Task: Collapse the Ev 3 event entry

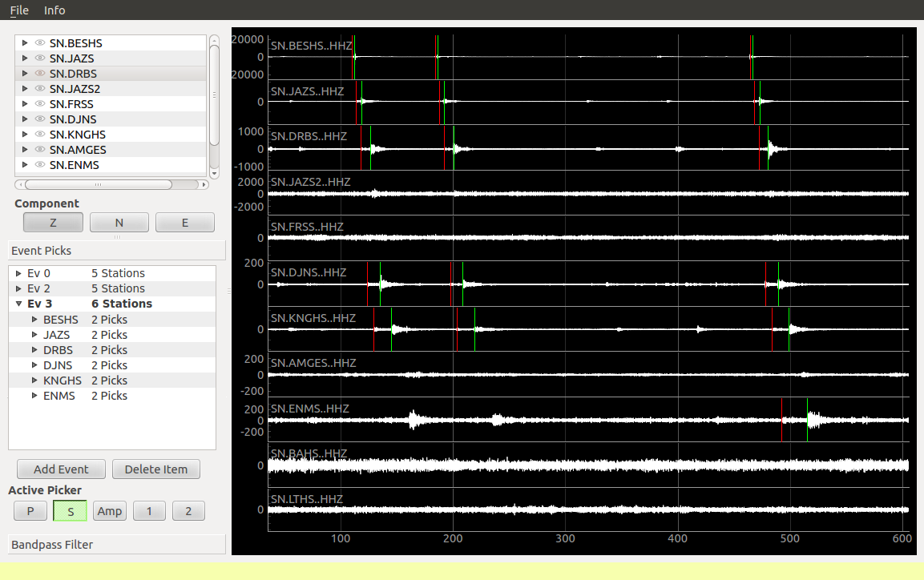Action: 18,304
